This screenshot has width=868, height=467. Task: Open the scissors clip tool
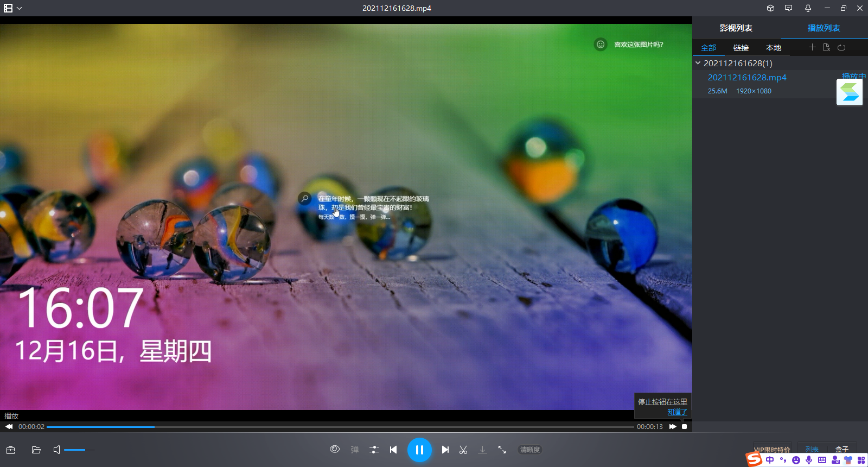pyautogui.click(x=463, y=450)
